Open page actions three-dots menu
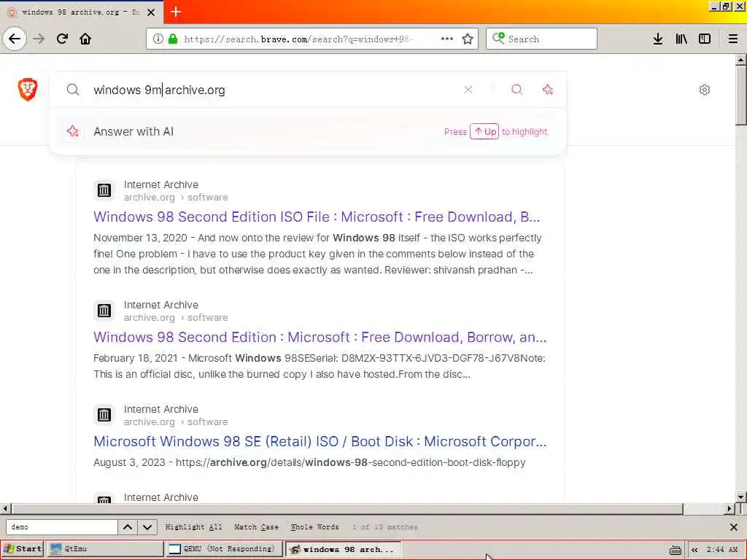 click(447, 39)
